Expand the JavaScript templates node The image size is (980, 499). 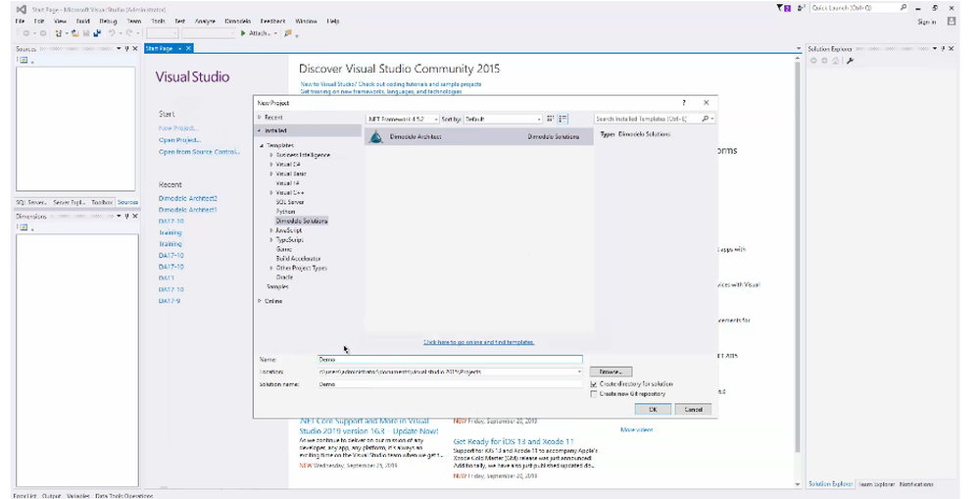pos(271,230)
